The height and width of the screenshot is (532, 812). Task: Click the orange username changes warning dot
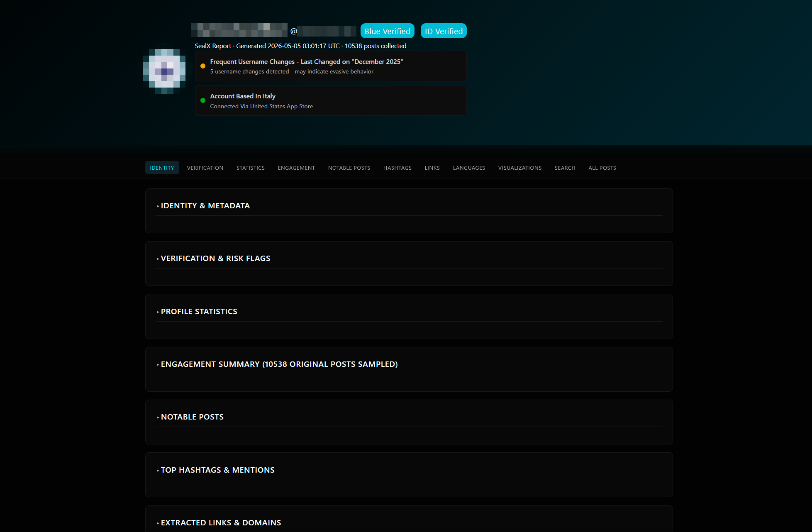[x=203, y=66]
